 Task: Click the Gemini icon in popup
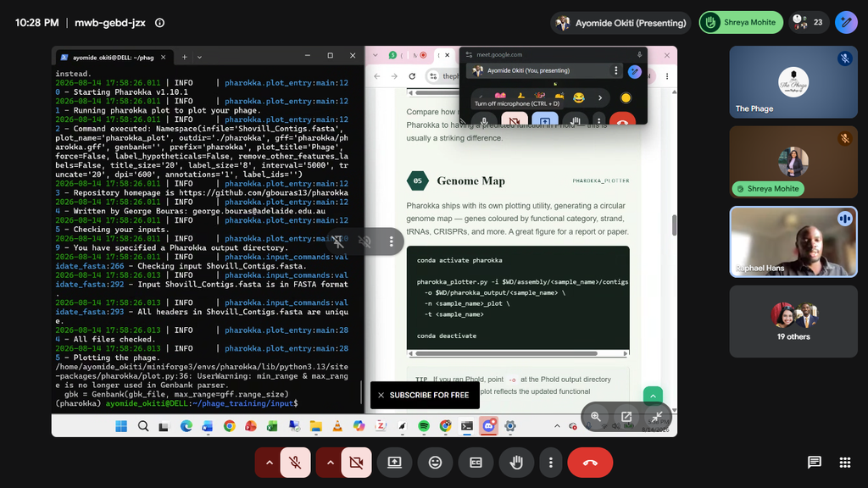tap(634, 71)
